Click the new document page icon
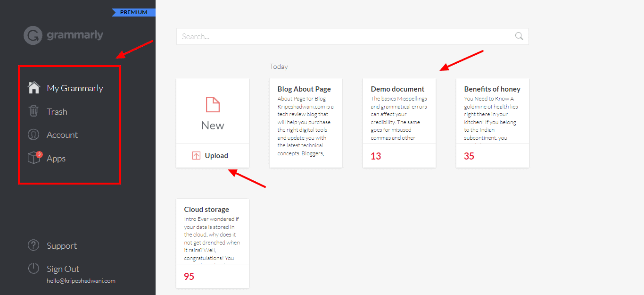Image resolution: width=644 pixels, height=295 pixels. [x=213, y=105]
